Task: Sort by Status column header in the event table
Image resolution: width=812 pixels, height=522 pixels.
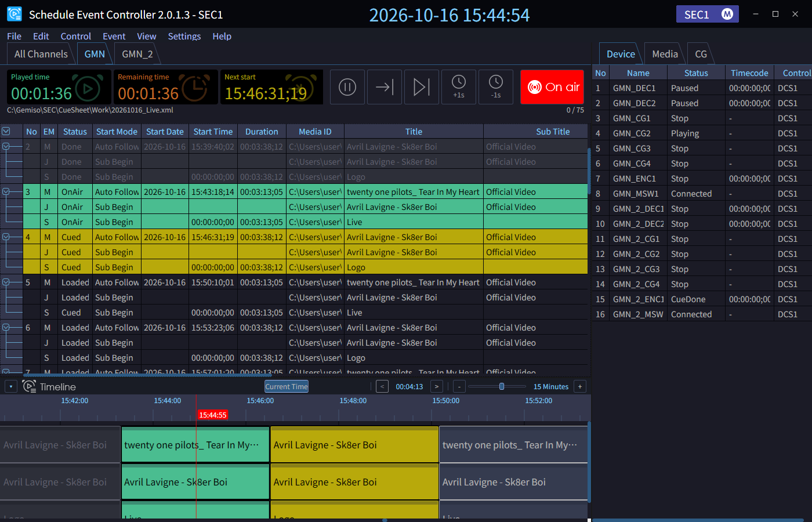Action: click(x=75, y=132)
